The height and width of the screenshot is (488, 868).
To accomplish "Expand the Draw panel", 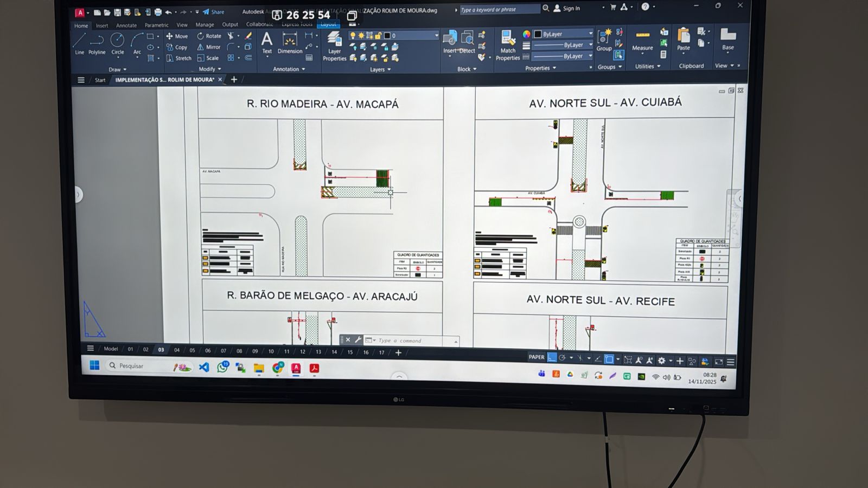I will click(117, 69).
